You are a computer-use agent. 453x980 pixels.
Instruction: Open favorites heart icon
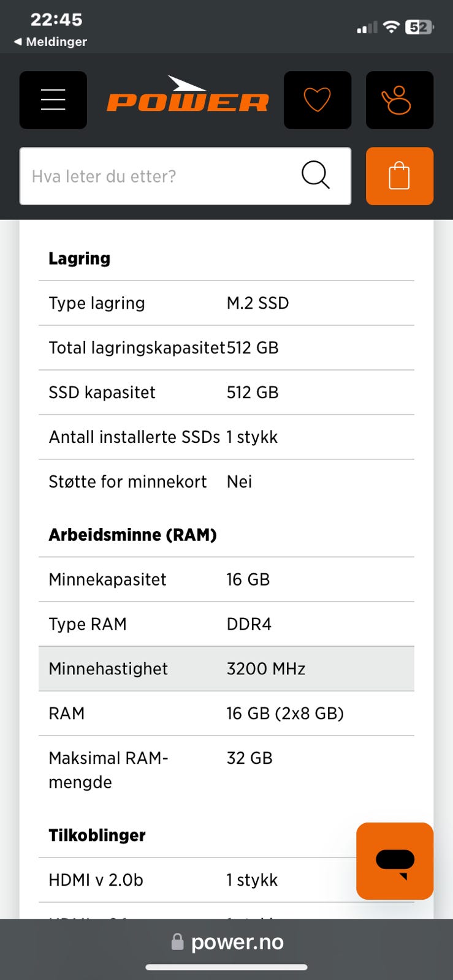[x=317, y=100]
